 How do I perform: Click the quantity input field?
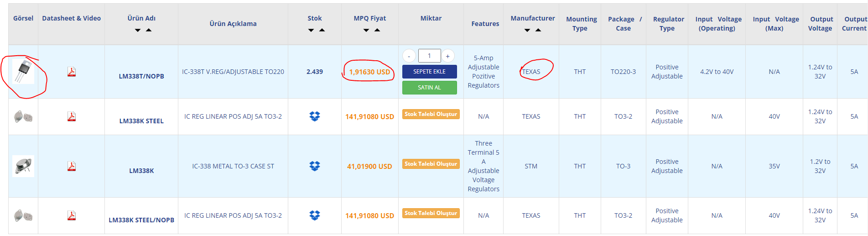[429, 56]
